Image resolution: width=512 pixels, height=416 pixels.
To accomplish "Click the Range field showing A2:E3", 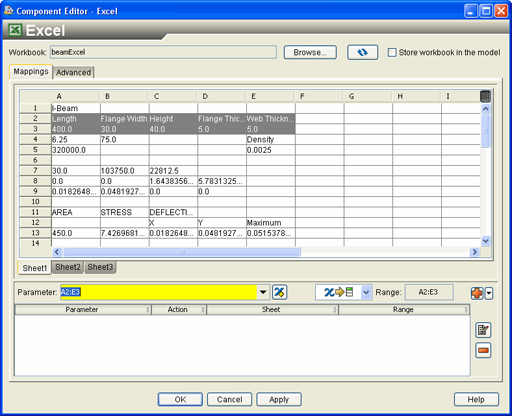I will 429,292.
